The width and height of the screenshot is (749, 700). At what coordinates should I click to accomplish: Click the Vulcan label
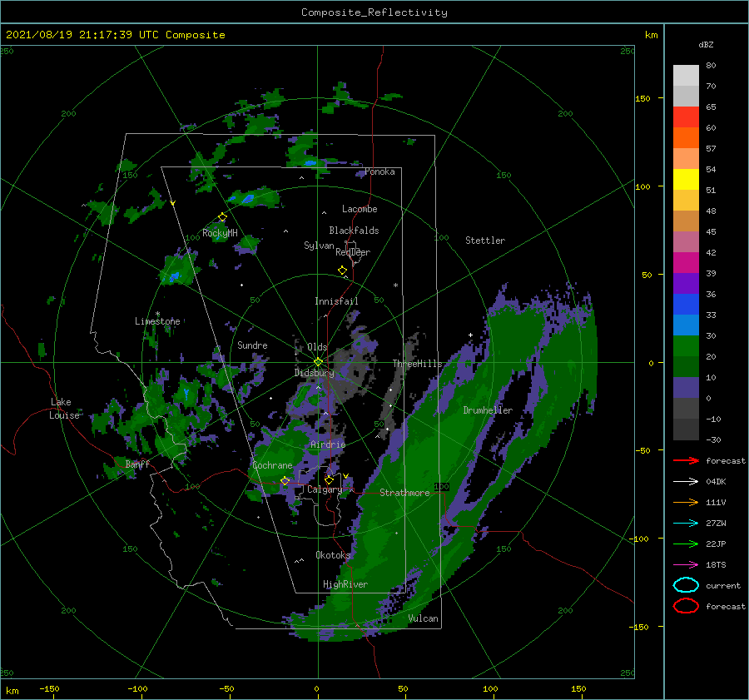pyautogui.click(x=424, y=618)
